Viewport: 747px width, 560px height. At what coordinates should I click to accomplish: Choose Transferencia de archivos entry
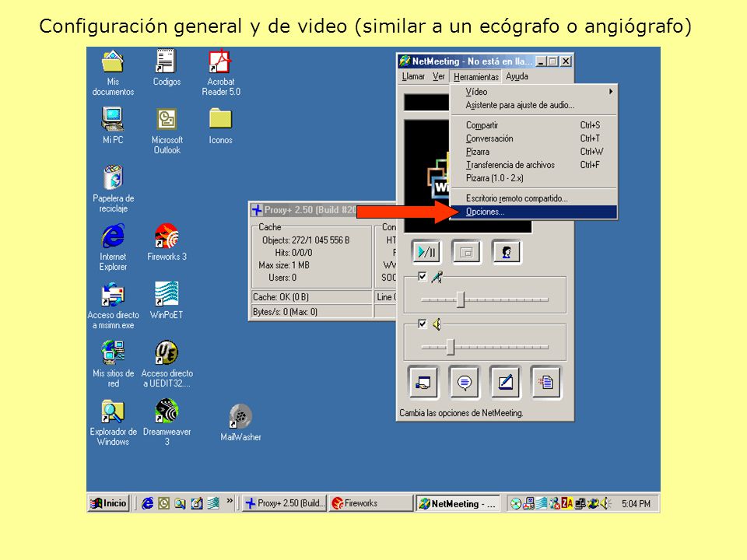tap(534, 165)
